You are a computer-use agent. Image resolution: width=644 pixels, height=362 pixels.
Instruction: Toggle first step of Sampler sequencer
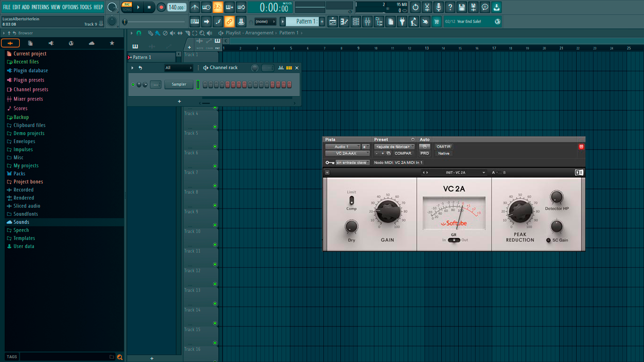pos(205,84)
